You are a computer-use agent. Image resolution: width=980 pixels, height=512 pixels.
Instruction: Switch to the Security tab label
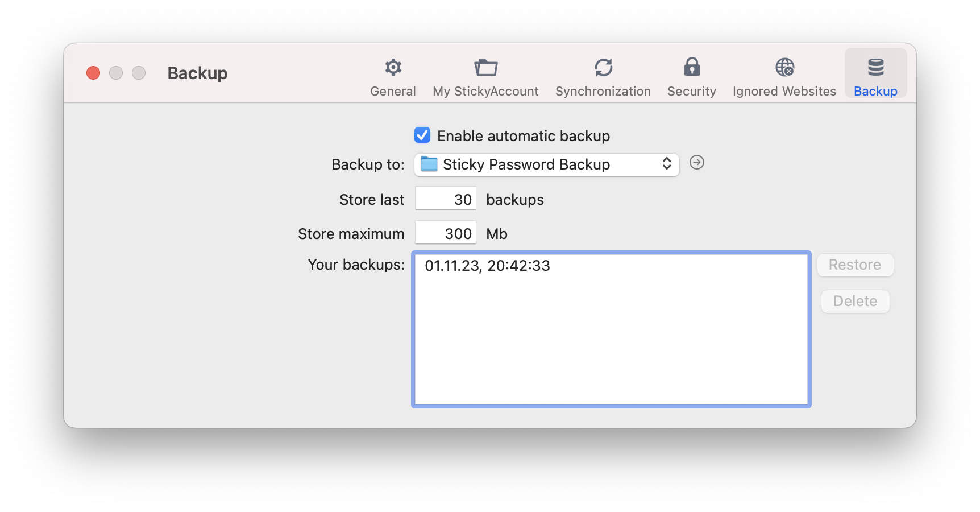pos(691,91)
